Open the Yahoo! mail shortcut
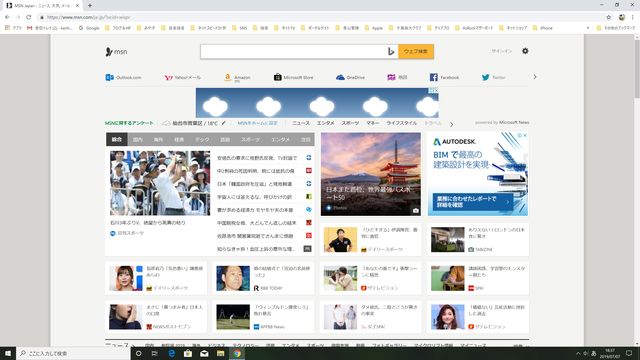Screen dimensions: 640x360 coord(182,77)
